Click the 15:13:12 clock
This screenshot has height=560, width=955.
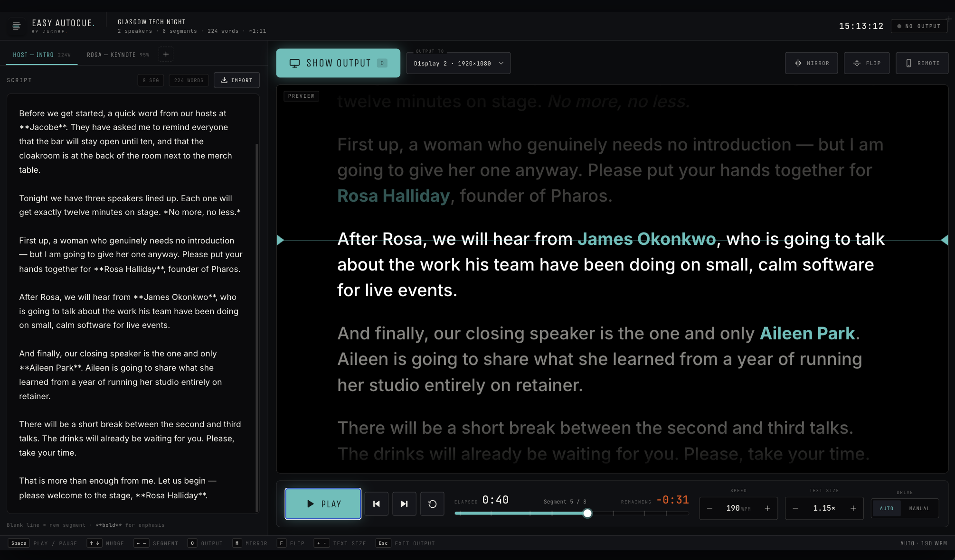[861, 26]
